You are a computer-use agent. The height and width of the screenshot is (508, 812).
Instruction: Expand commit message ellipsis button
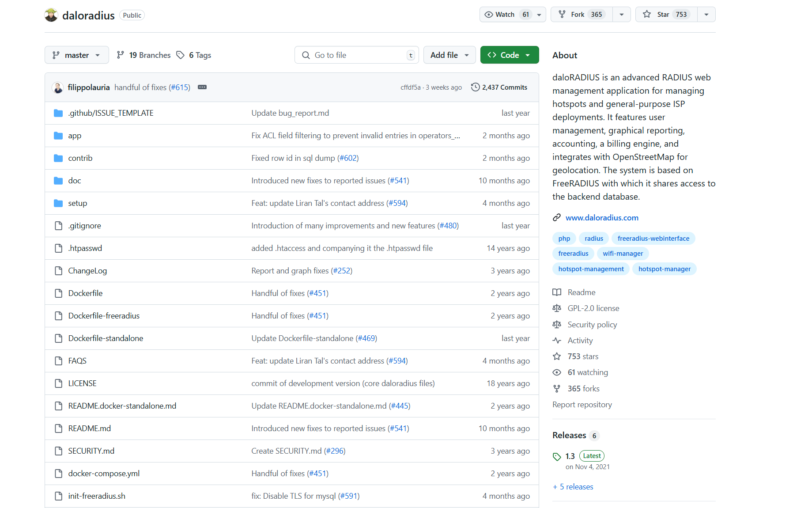[202, 87]
